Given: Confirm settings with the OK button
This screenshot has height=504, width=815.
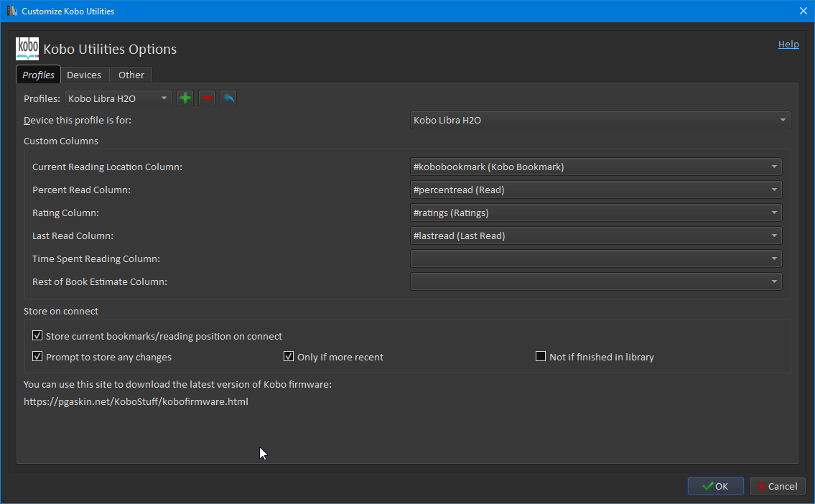Looking at the screenshot, I should [x=716, y=486].
